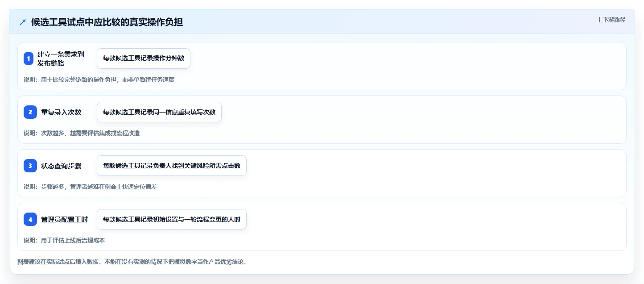Viewport: 644px width, 284px height.
Task: Click the heading 候选工具试点中应比较的真实操作负担
Action: tap(107, 22)
